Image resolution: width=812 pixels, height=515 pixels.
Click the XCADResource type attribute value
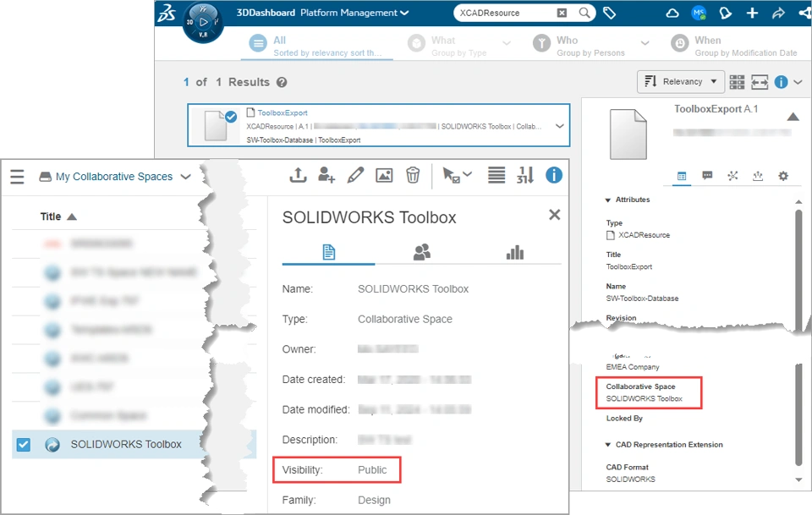pos(644,235)
